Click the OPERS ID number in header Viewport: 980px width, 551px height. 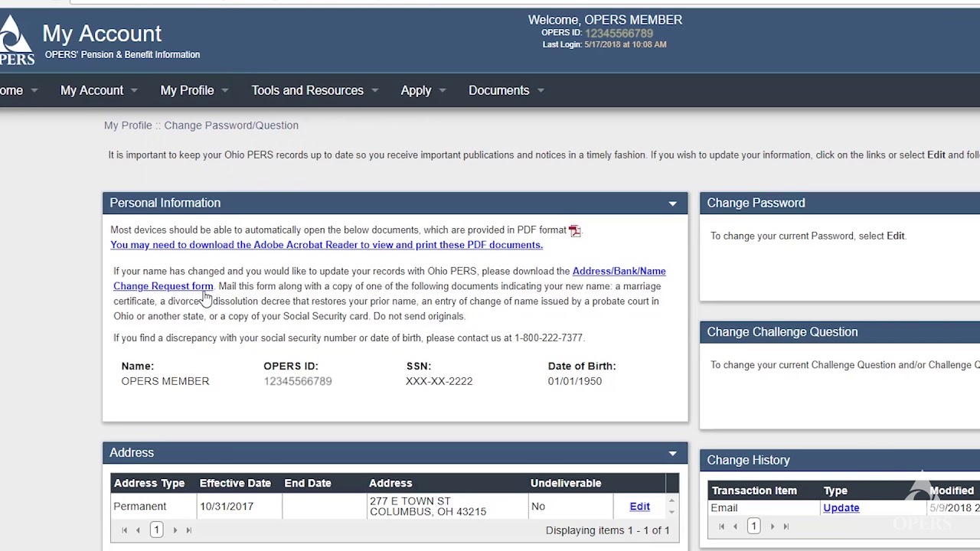619,33
